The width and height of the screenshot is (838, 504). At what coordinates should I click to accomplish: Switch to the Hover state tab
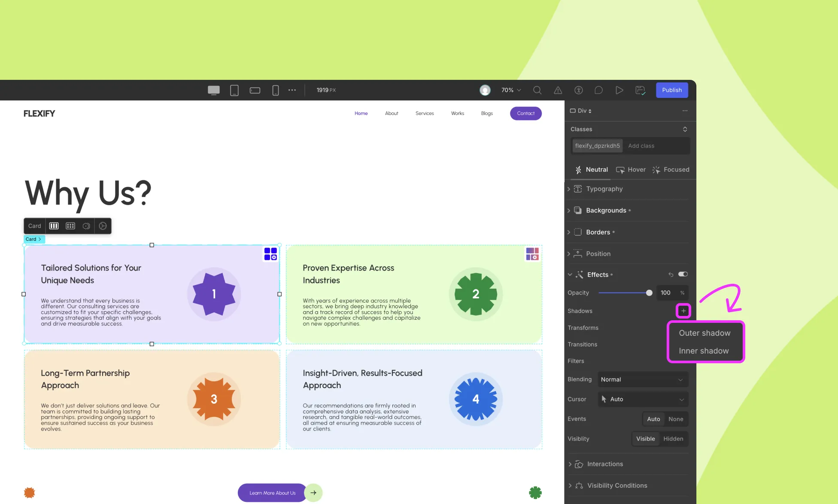pos(631,170)
